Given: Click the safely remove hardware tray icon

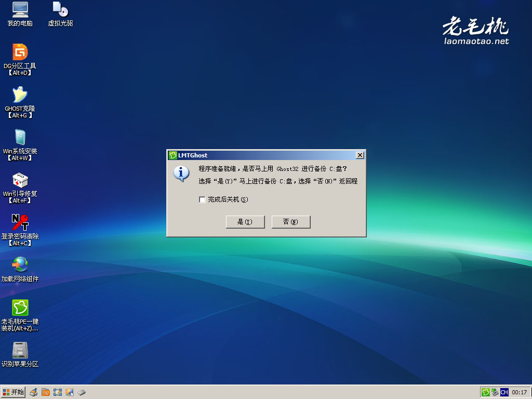Looking at the screenshot, I should (x=495, y=393).
